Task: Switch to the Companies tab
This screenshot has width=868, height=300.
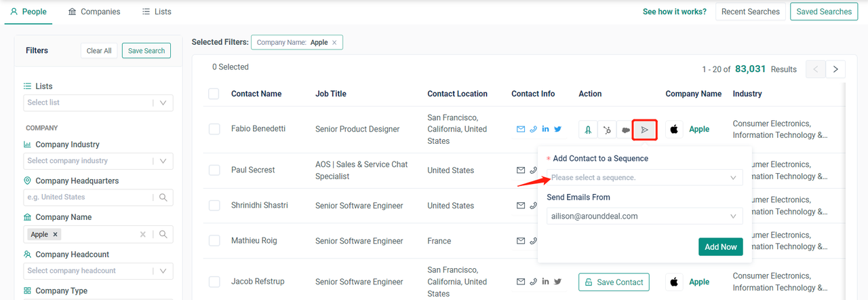Action: coord(94,12)
